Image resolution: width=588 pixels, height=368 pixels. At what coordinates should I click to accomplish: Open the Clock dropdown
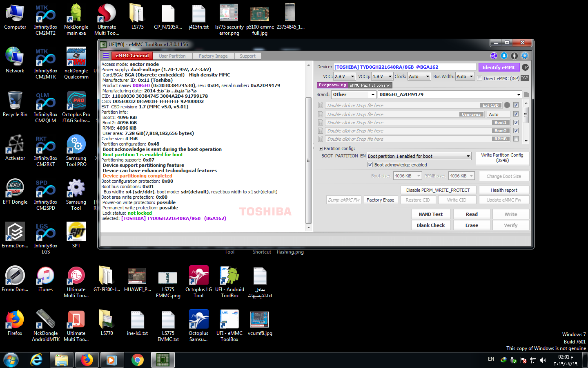(x=419, y=76)
